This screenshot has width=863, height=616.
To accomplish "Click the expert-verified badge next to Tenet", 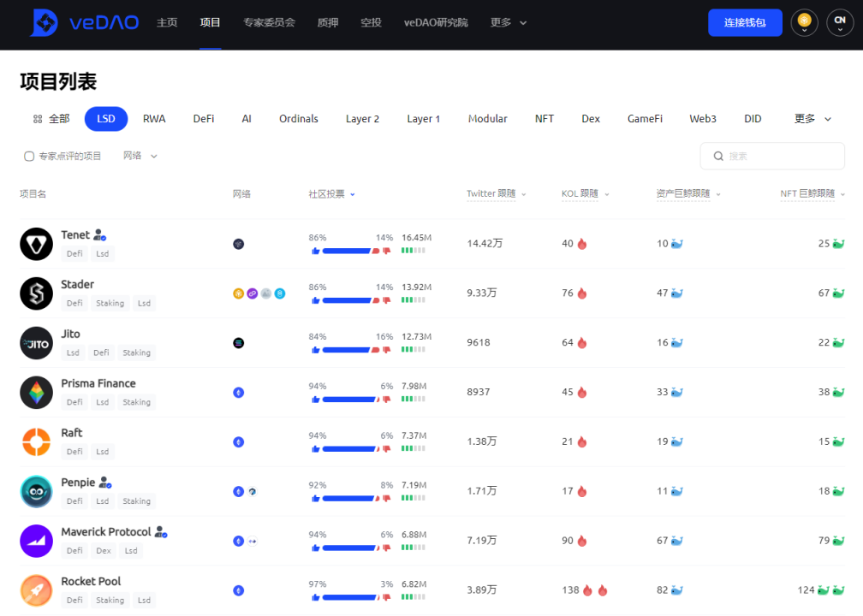I will point(99,234).
